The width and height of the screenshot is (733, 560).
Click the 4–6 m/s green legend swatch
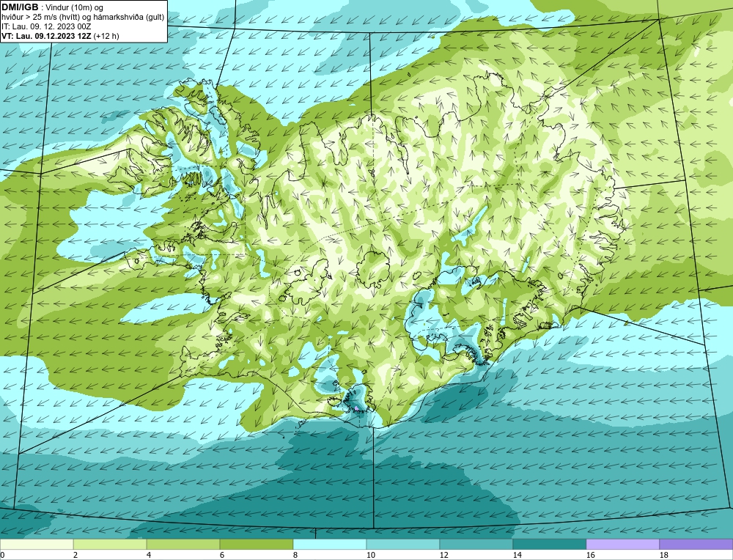point(183,545)
